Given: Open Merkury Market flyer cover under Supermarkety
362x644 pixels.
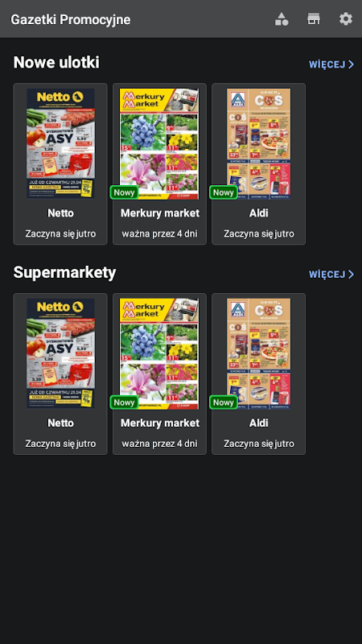Looking at the screenshot, I should tap(159, 353).
